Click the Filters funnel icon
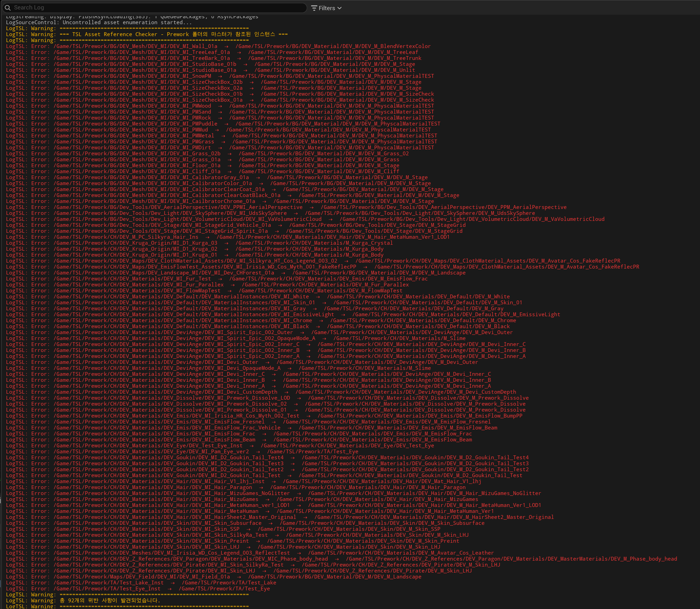The height and width of the screenshot is (609, 700). tap(314, 8)
